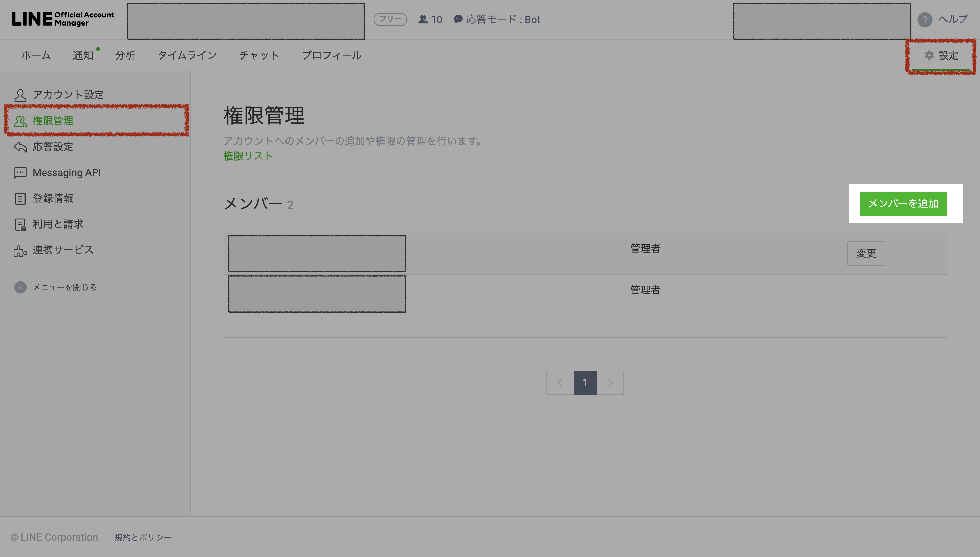Click the 権限管理 people icon
This screenshot has height=557, width=980.
click(x=20, y=121)
